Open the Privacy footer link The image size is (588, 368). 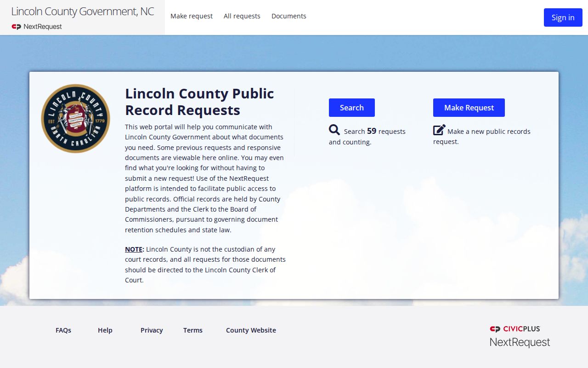(152, 330)
